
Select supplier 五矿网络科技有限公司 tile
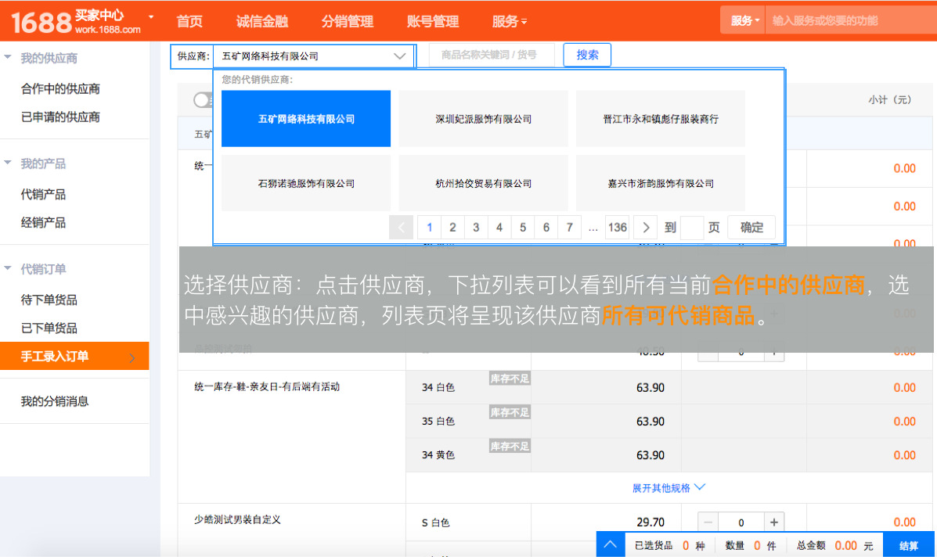pos(306,119)
